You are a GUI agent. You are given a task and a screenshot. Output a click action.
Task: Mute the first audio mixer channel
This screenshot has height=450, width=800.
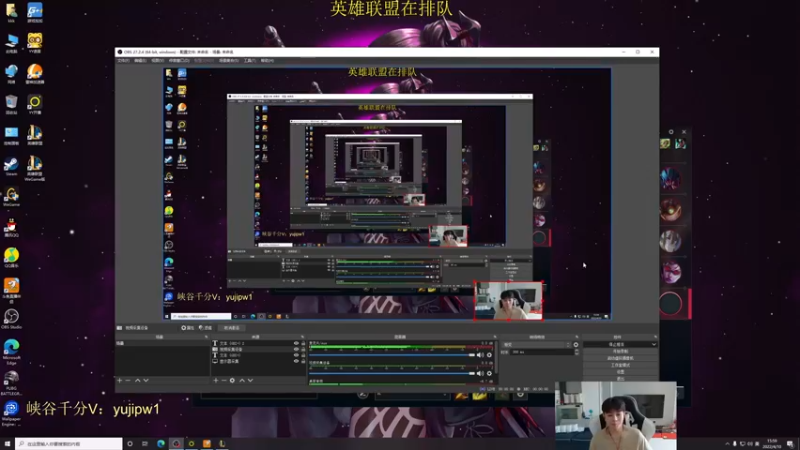tap(480, 355)
